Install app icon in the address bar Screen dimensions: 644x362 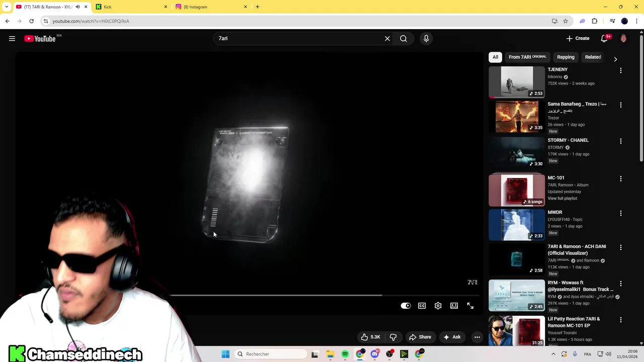click(554, 21)
